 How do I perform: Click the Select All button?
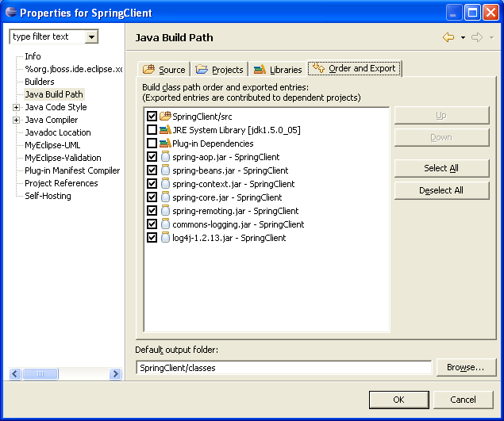[441, 168]
